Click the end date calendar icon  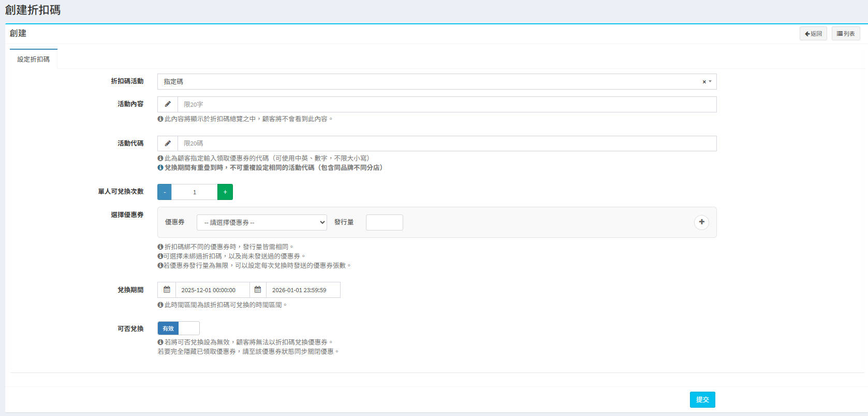[x=258, y=290]
